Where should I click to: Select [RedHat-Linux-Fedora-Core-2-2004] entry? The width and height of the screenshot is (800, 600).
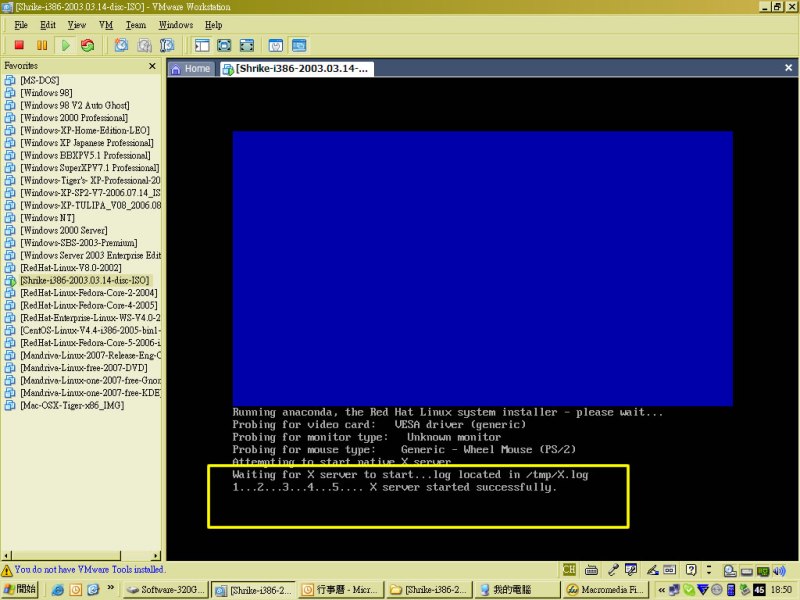point(89,293)
